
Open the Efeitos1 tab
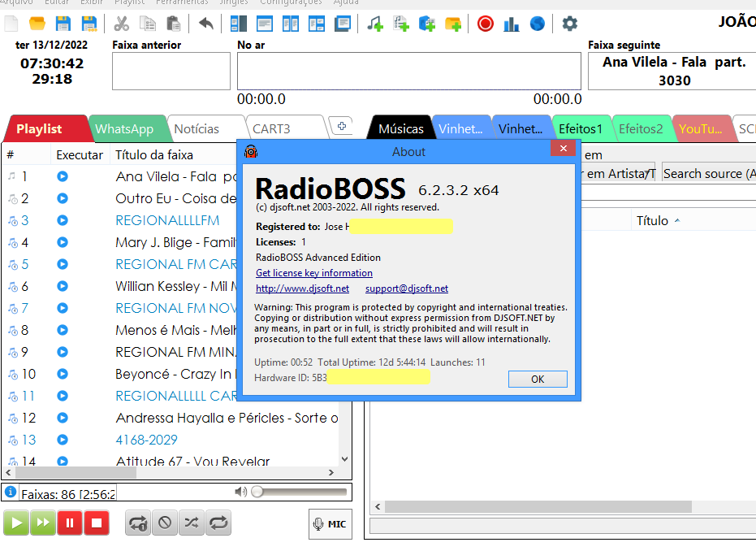(581, 129)
